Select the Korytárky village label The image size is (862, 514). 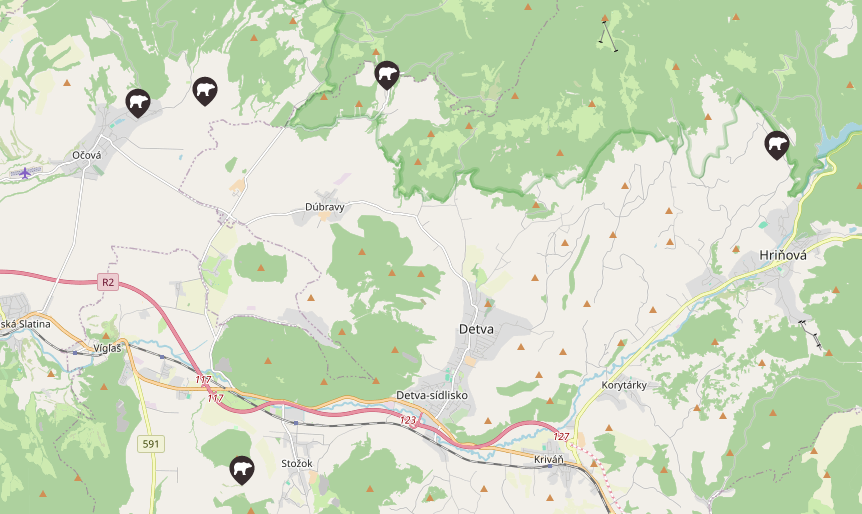point(624,385)
